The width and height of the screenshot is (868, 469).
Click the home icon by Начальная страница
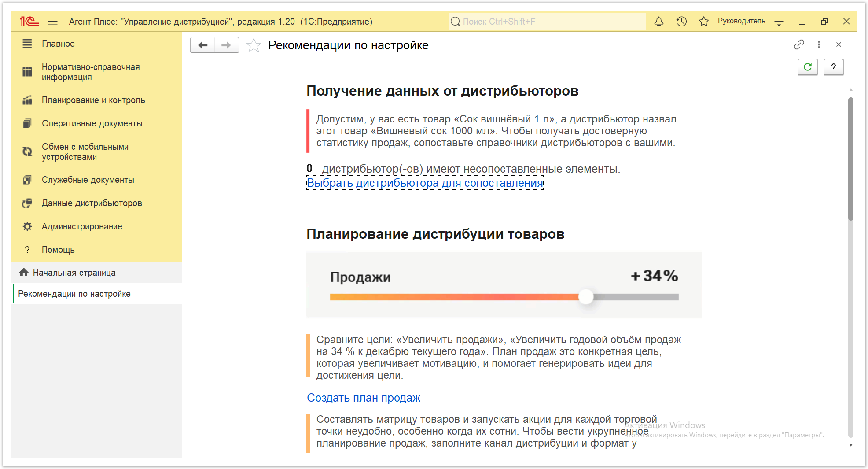pyautogui.click(x=24, y=272)
